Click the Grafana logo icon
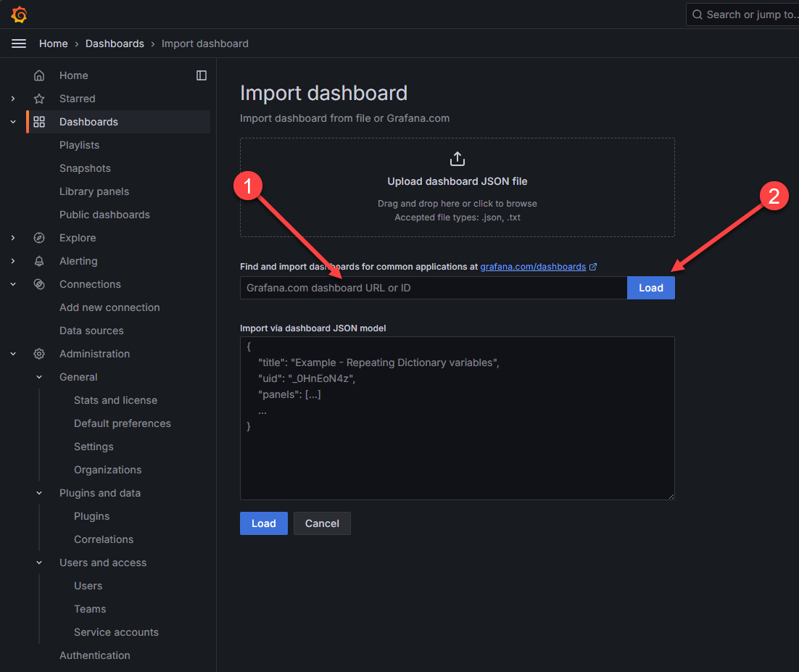The width and height of the screenshot is (799, 672). pos(19,14)
